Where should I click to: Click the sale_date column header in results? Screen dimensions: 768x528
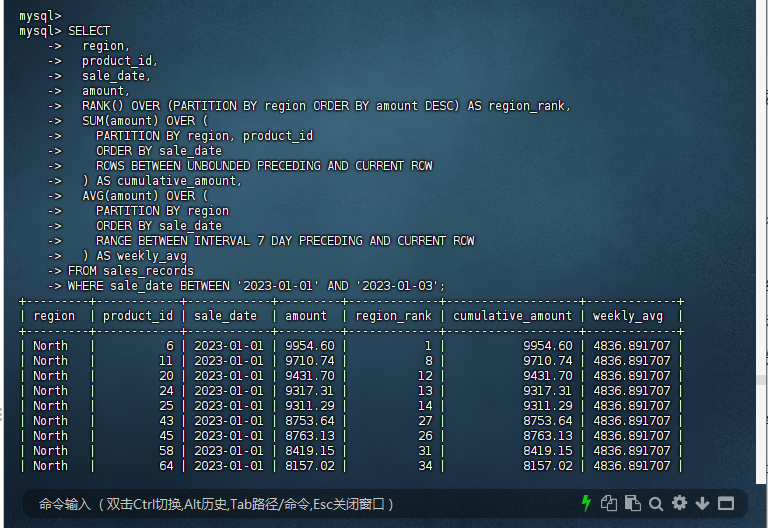tap(225, 316)
